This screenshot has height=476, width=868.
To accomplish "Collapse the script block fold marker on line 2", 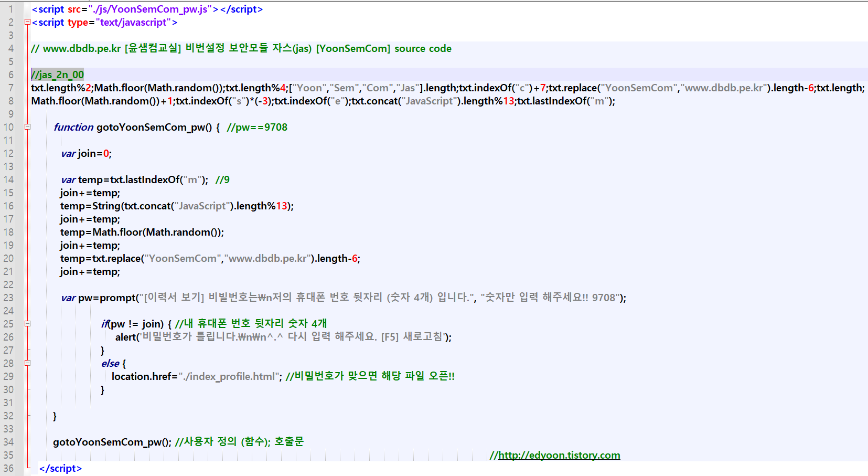I will coord(27,22).
